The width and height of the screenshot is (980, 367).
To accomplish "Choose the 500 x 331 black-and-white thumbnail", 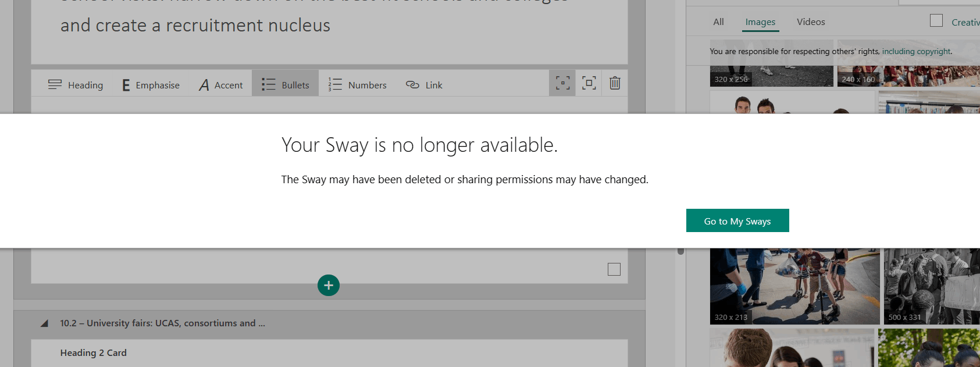I will click(932, 286).
